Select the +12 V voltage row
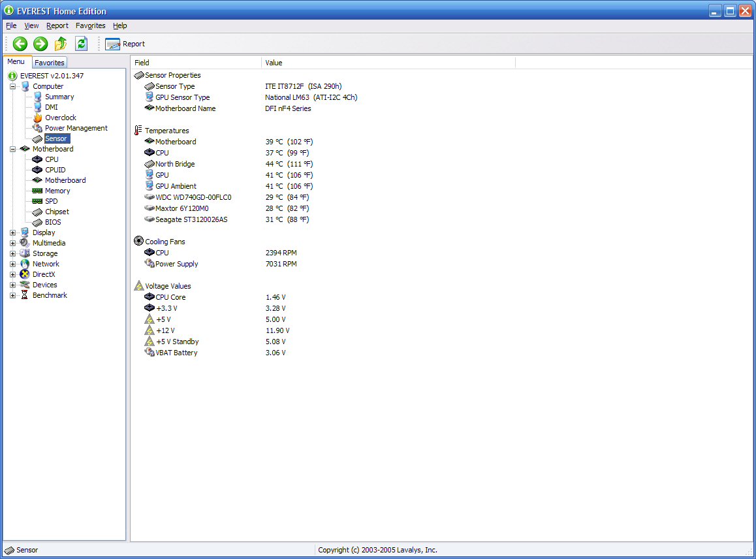The image size is (756, 559). pos(217,330)
